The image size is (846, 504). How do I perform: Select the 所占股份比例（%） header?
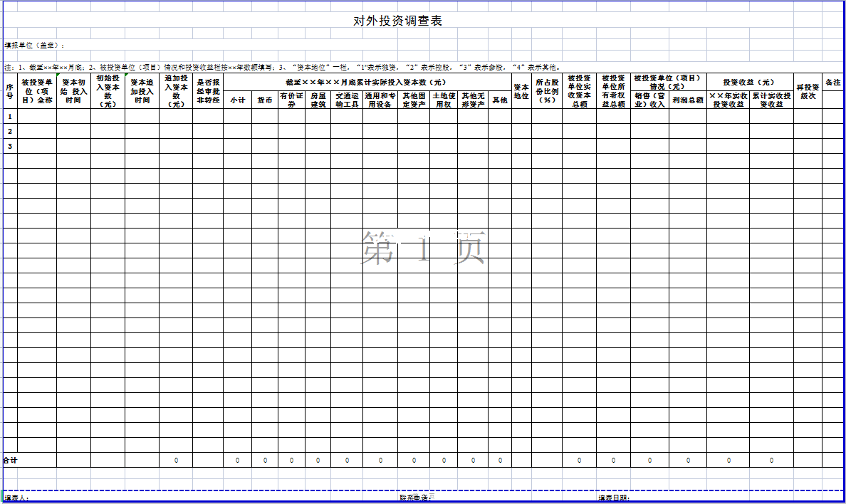click(547, 91)
